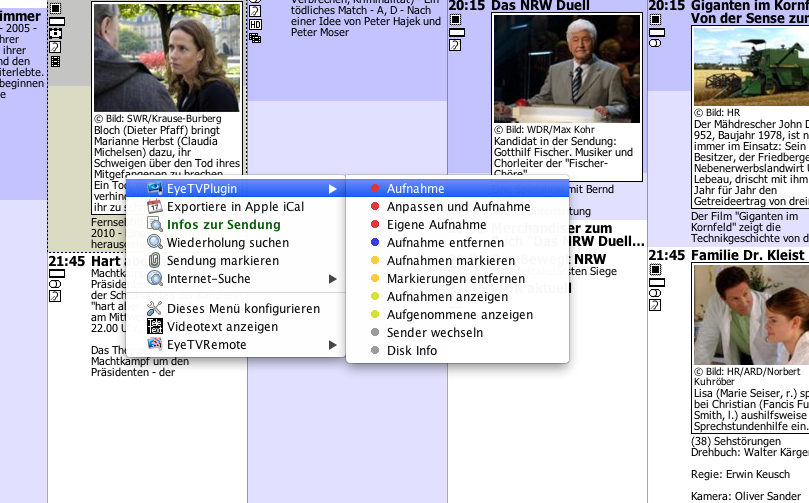Click the stereo icon under 21:45 Hart aber
The width and height of the screenshot is (809, 503).
[x=55, y=284]
